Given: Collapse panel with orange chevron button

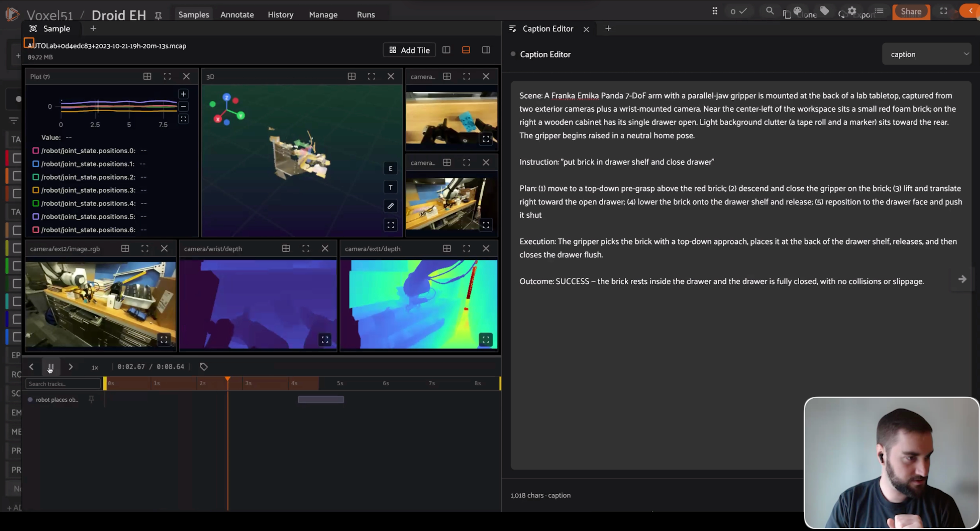Looking at the screenshot, I should [x=970, y=11].
